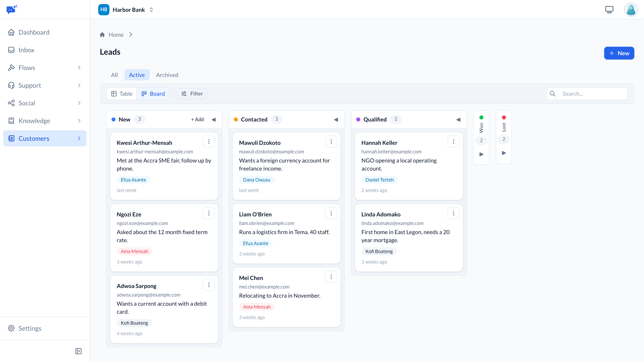Select the All leads tab
This screenshot has height=362, width=644.
tap(114, 75)
